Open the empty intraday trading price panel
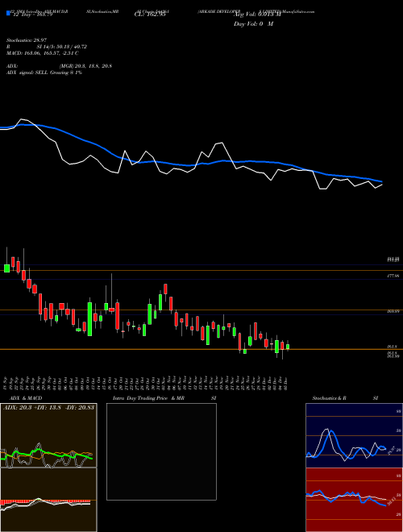Image resolution: width=403 pixels, height=532 pixels. pyautogui.click(x=161, y=451)
